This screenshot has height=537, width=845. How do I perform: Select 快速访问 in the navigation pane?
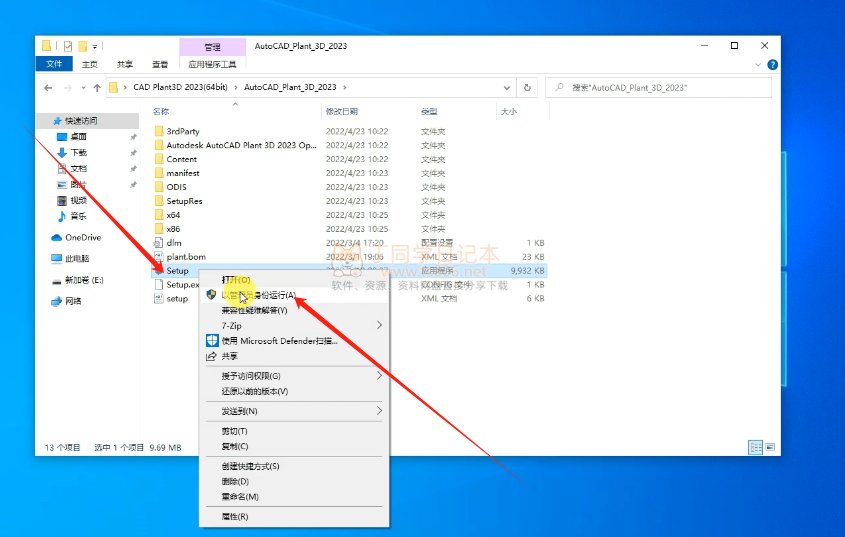click(x=81, y=121)
